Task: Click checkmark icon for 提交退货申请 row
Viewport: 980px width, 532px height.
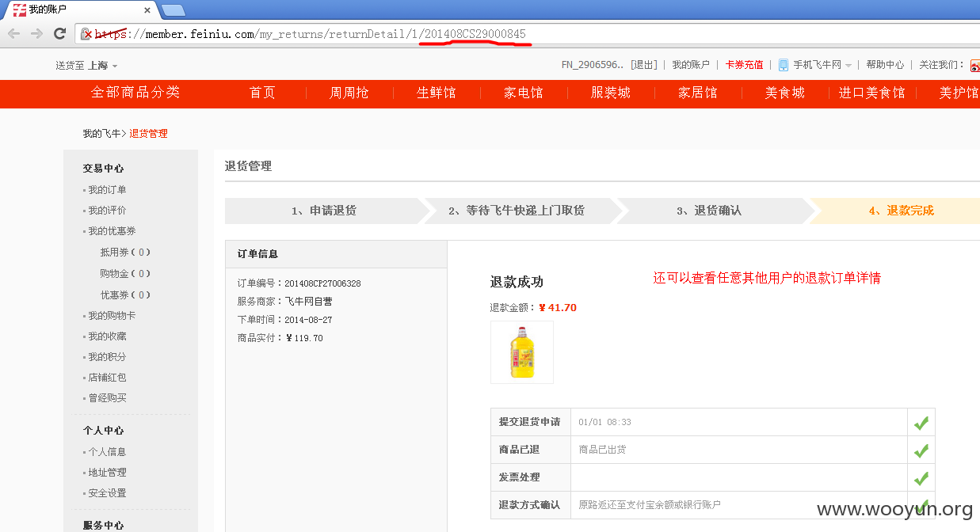Action: [x=921, y=423]
